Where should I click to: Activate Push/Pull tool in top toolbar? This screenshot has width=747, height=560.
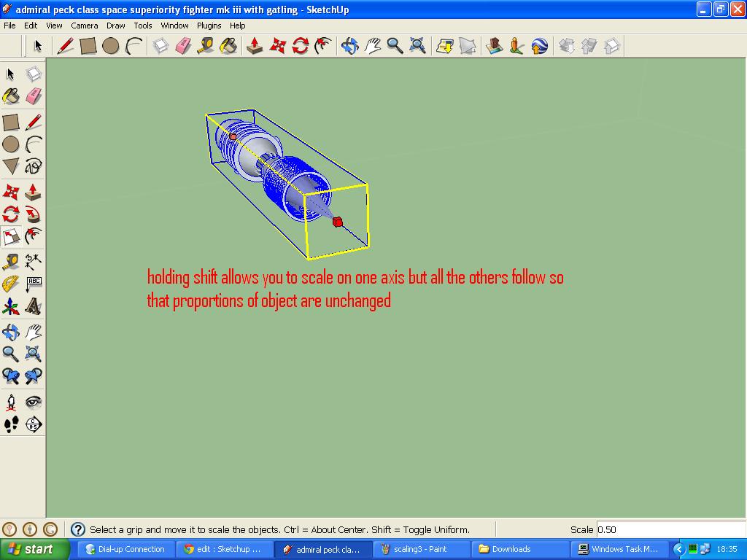coord(255,46)
